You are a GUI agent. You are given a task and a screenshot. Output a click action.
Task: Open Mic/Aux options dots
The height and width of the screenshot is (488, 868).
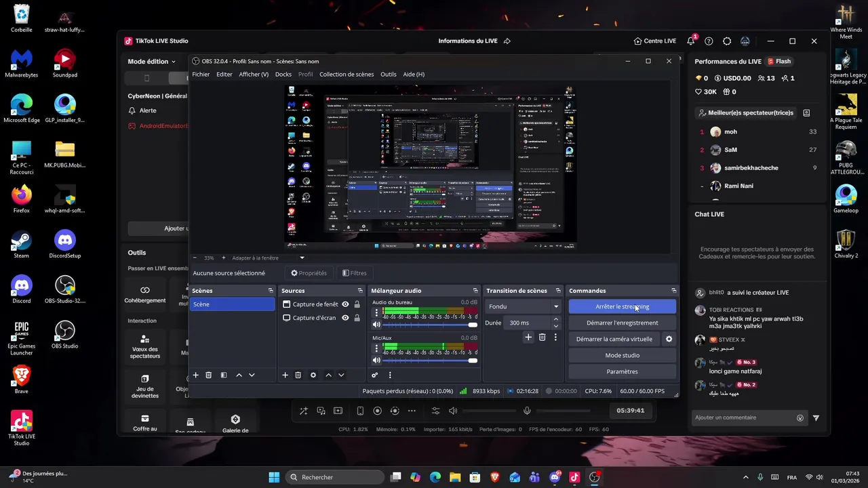(376, 348)
